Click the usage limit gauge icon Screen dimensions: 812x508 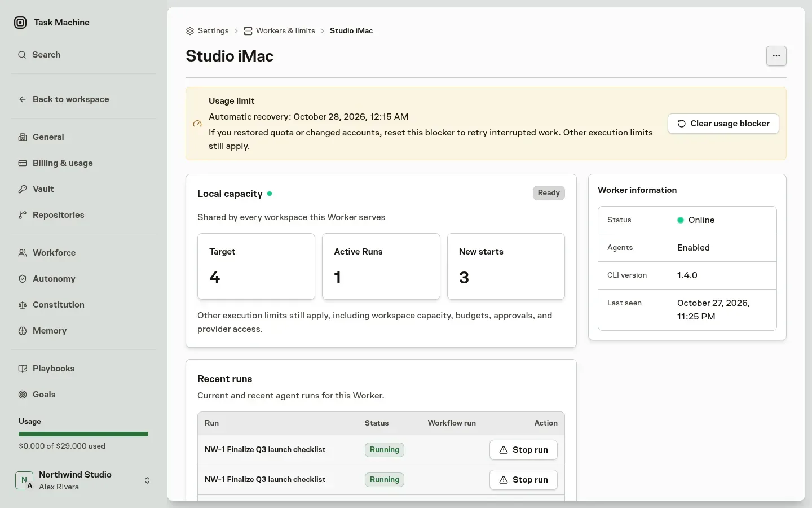pos(197,124)
